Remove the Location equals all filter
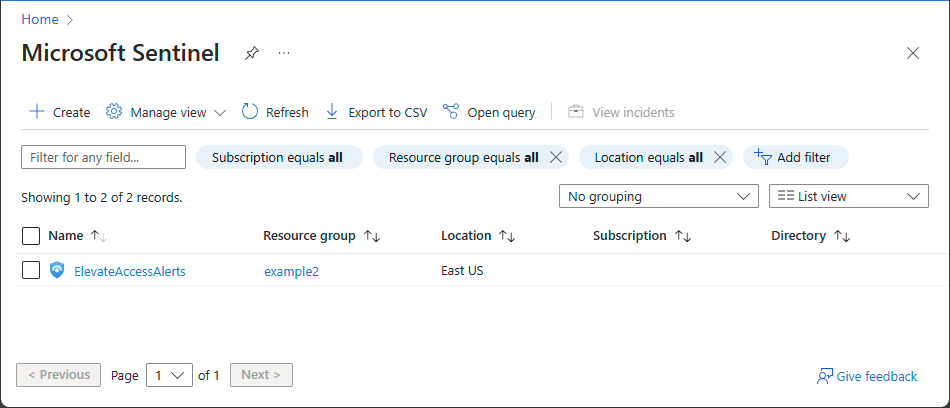 point(719,157)
